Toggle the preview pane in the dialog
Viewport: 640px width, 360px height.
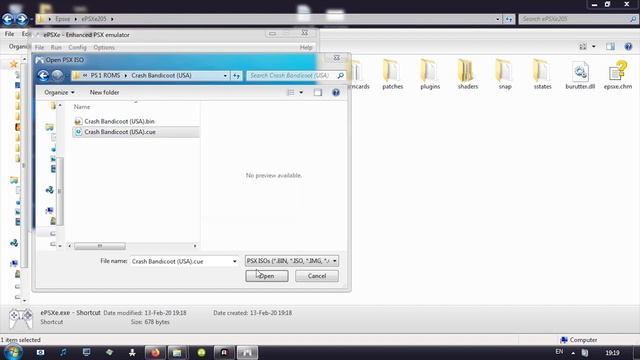pos(318,93)
